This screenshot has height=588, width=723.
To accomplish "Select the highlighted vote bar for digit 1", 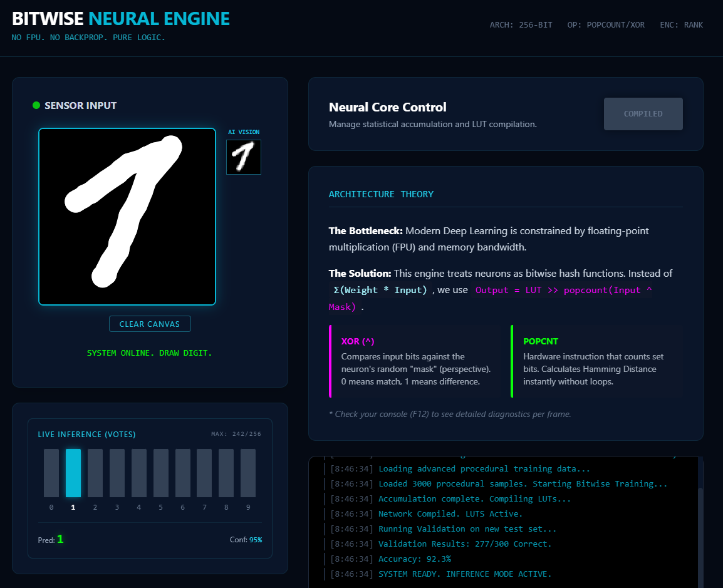I will click(73, 473).
